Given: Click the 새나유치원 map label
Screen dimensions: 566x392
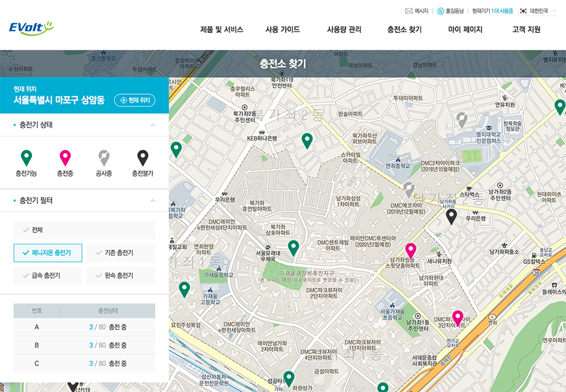Looking at the screenshot, I should pos(440,261).
